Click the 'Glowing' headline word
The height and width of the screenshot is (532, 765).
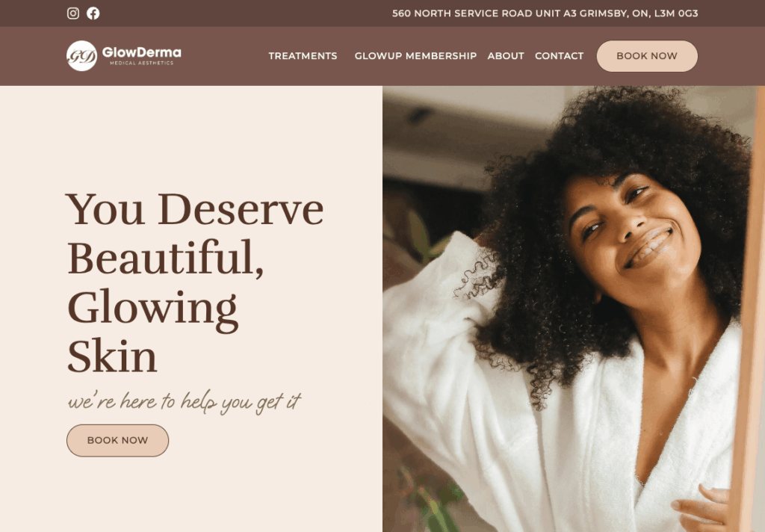[x=152, y=310]
